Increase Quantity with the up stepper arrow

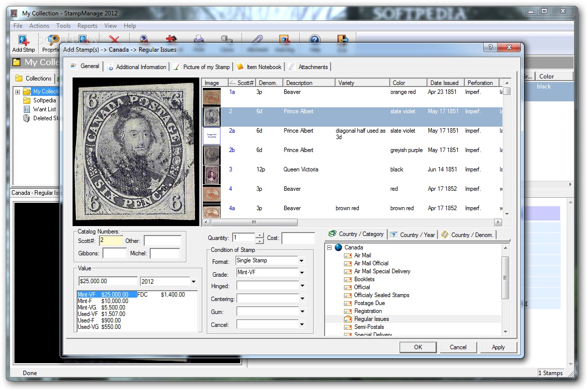[259, 235]
